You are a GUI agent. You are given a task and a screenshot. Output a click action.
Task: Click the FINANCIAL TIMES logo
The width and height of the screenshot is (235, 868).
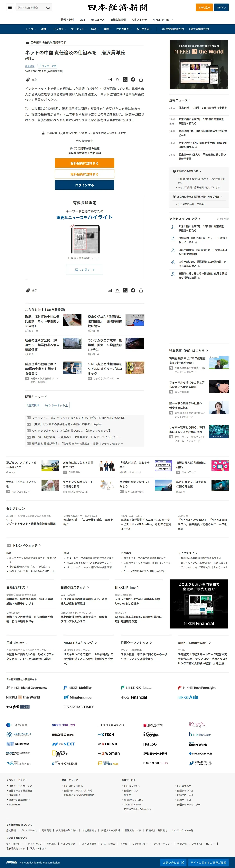click(79, 707)
